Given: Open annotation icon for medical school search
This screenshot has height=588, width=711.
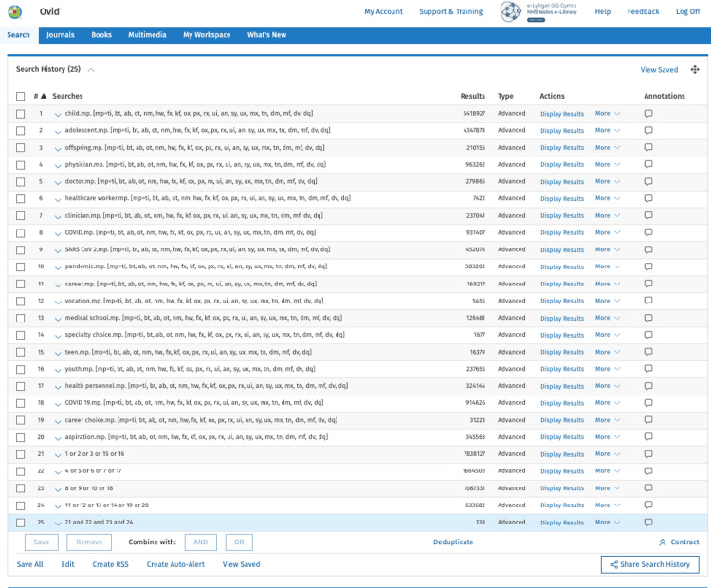Looking at the screenshot, I should [648, 318].
